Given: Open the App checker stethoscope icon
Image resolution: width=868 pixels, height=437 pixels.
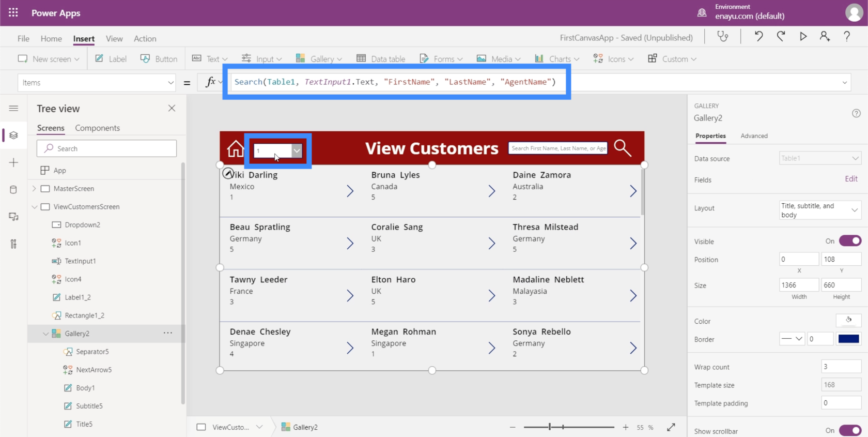Looking at the screenshot, I should [722, 36].
